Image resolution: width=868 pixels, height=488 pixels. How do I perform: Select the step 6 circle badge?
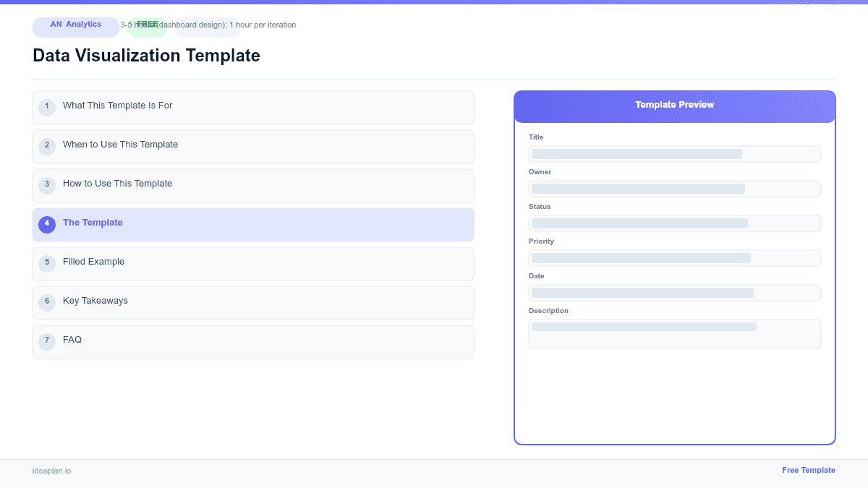[47, 302]
